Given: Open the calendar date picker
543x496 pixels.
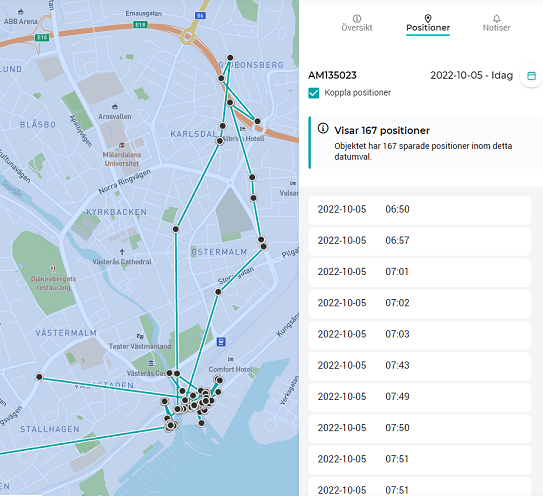Looking at the screenshot, I should tap(531, 76).
